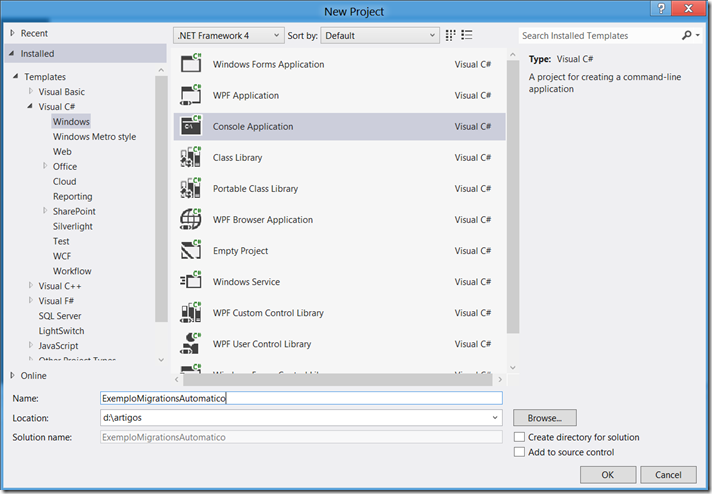Viewport: 712px width, 494px height.
Task: Select WPF Browser Application template text
Action: pos(263,220)
